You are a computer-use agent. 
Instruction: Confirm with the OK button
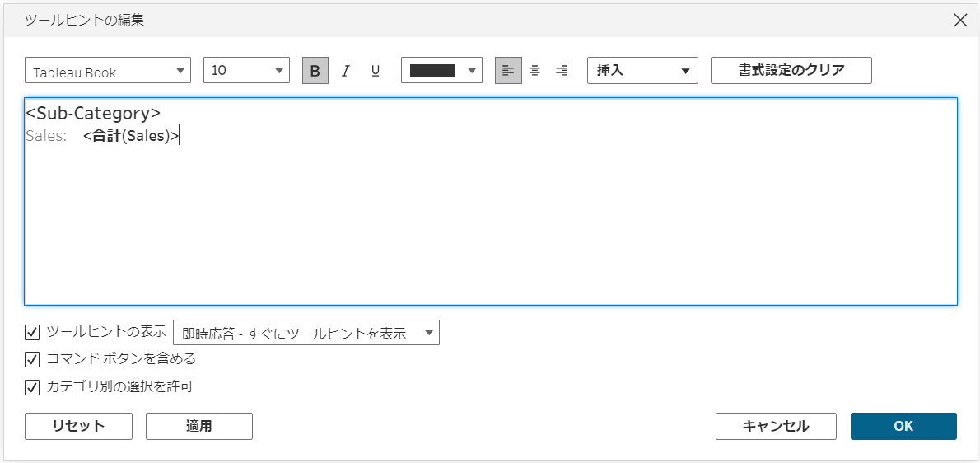(903, 426)
